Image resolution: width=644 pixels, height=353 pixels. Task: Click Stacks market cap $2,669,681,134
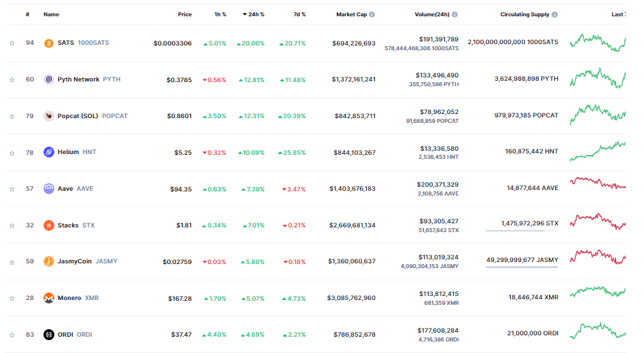(x=353, y=225)
